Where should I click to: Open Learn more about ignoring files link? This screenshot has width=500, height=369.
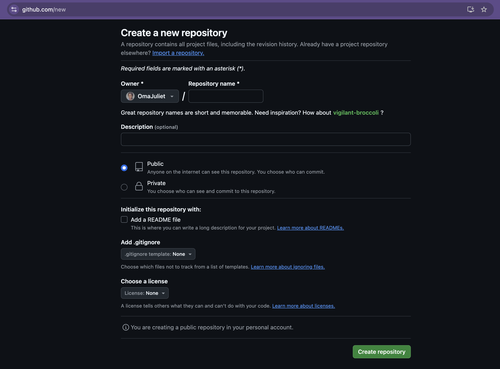(288, 267)
